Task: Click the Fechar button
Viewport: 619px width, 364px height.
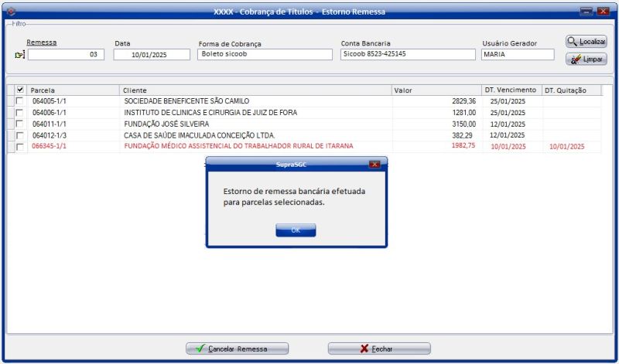Action: click(x=379, y=349)
